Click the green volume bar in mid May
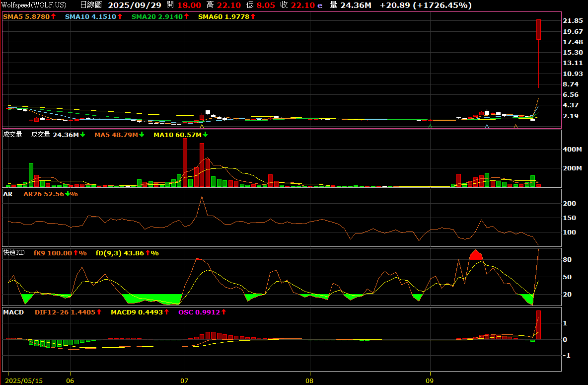Image resolution: width=588 pixels, height=385 pixels. [x=31, y=175]
